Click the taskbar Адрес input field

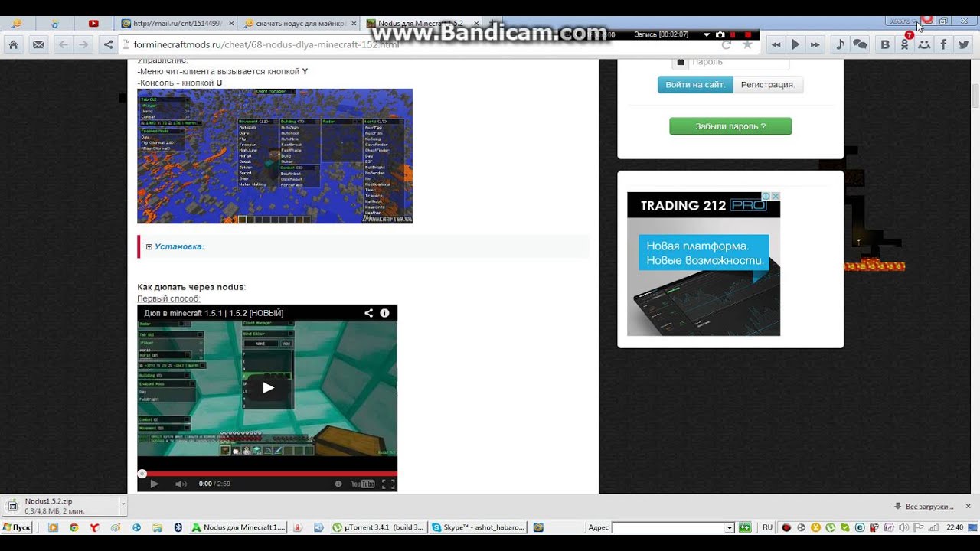(x=668, y=527)
